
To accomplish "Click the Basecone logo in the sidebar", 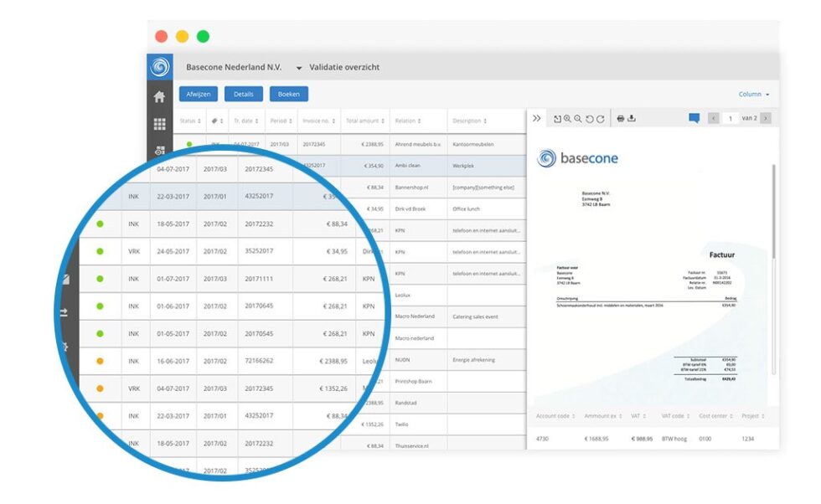I will tap(159, 67).
